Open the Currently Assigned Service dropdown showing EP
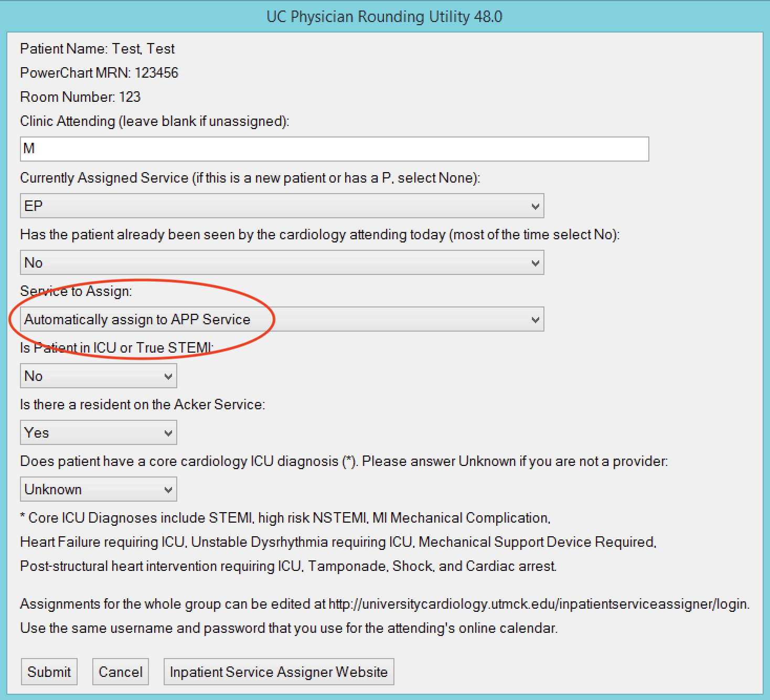 point(282,206)
